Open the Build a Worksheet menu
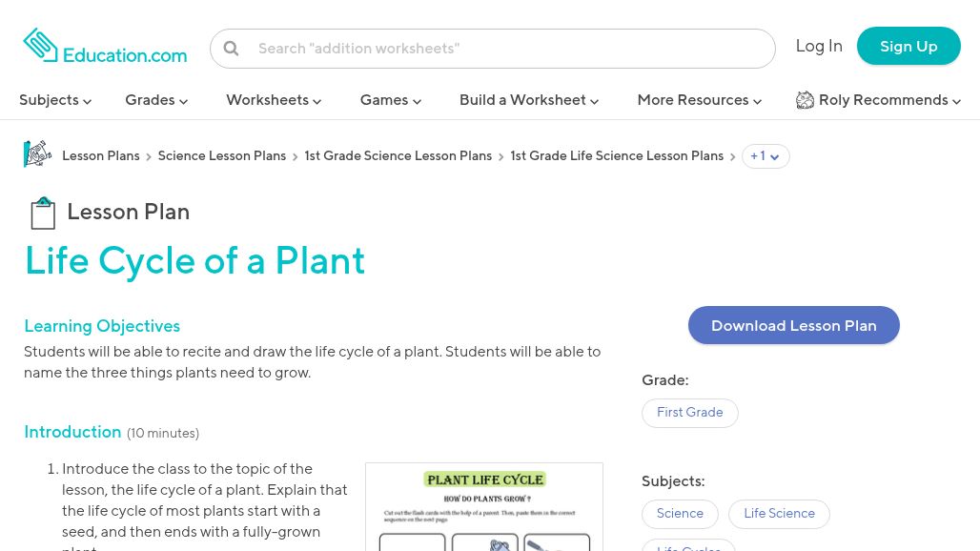Viewport: 980px width, 551px height. pos(528,100)
